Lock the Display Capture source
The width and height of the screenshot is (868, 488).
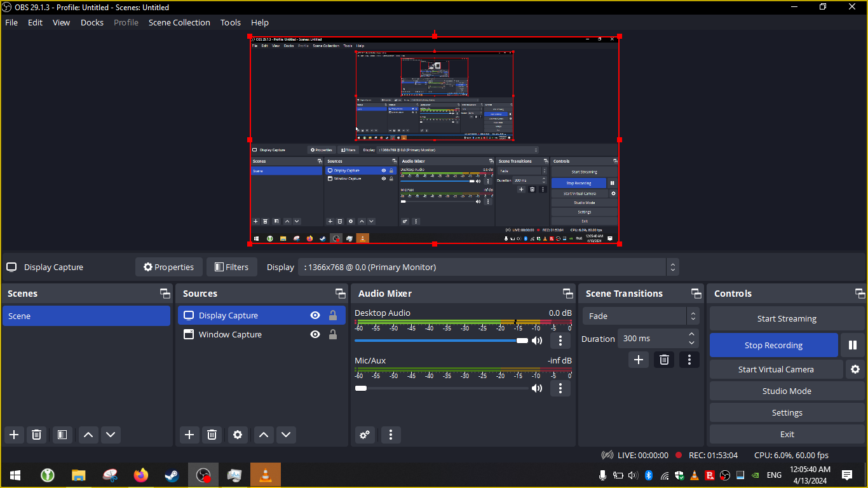332,316
